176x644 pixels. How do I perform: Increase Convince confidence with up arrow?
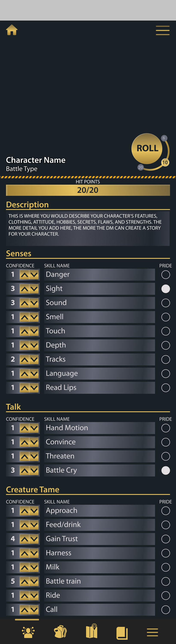24,442
